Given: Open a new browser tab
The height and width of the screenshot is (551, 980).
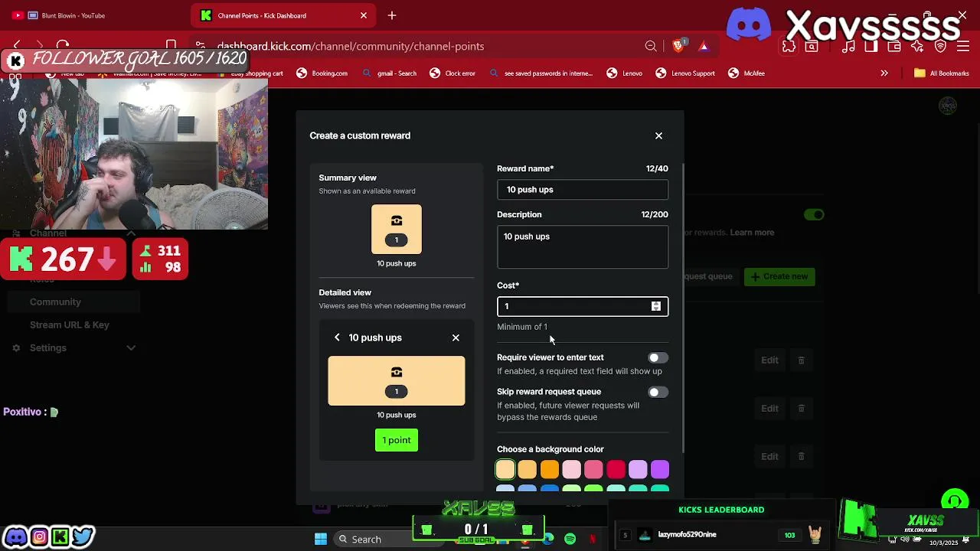Looking at the screenshot, I should pos(392,15).
